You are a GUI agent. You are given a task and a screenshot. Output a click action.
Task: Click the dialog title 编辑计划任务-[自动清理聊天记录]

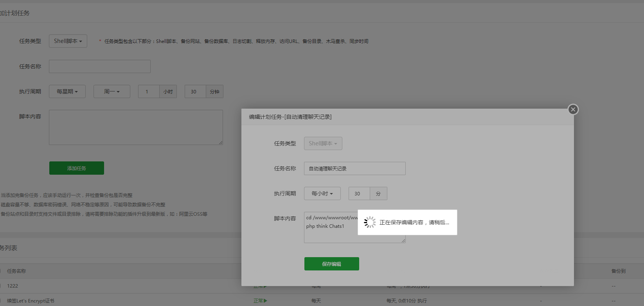[x=290, y=117]
